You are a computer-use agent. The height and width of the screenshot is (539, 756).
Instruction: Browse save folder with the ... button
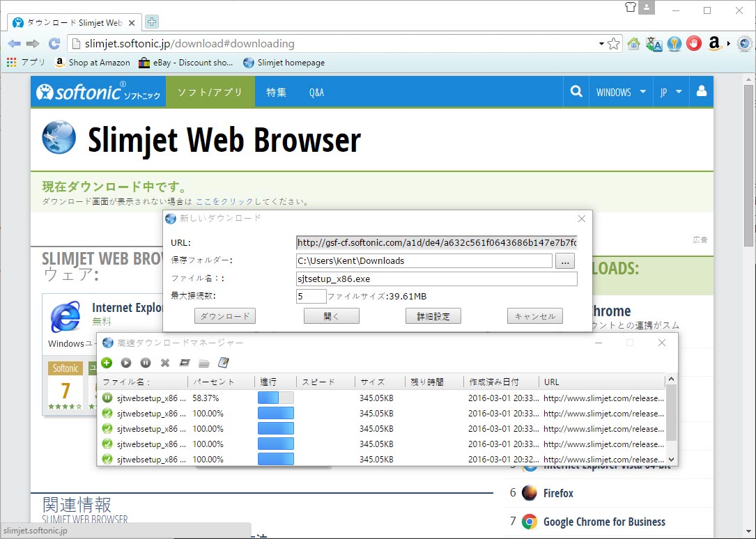click(565, 260)
